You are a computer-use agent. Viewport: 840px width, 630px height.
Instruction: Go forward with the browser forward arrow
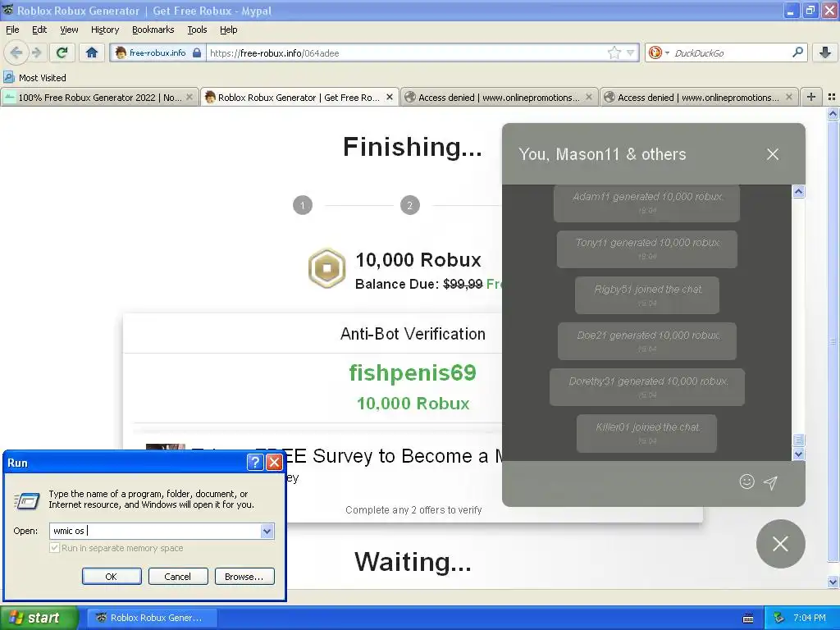[36, 52]
